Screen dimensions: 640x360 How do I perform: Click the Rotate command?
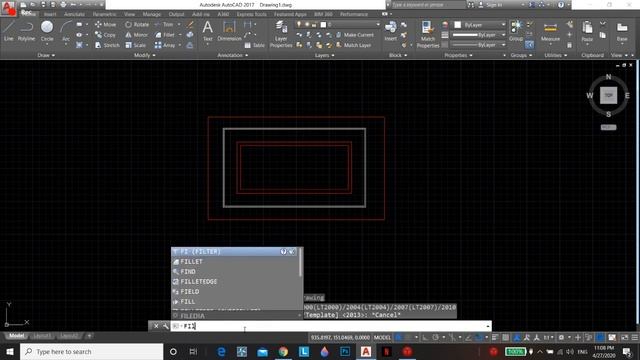137,24
